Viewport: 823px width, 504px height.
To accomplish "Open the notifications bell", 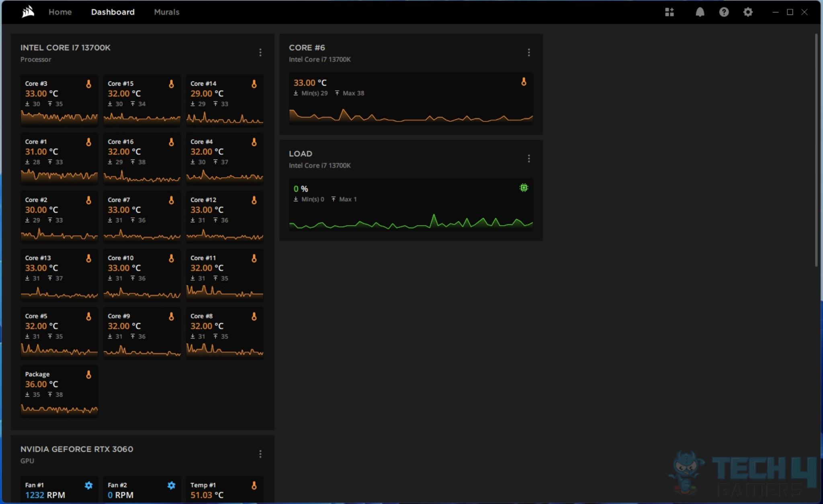I will pos(700,12).
